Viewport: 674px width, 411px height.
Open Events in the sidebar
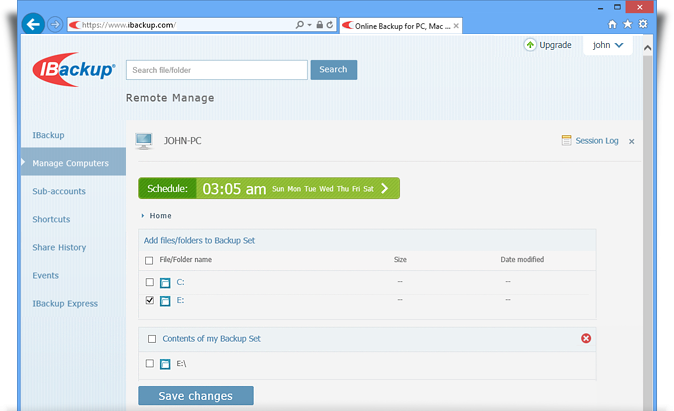[x=46, y=275]
